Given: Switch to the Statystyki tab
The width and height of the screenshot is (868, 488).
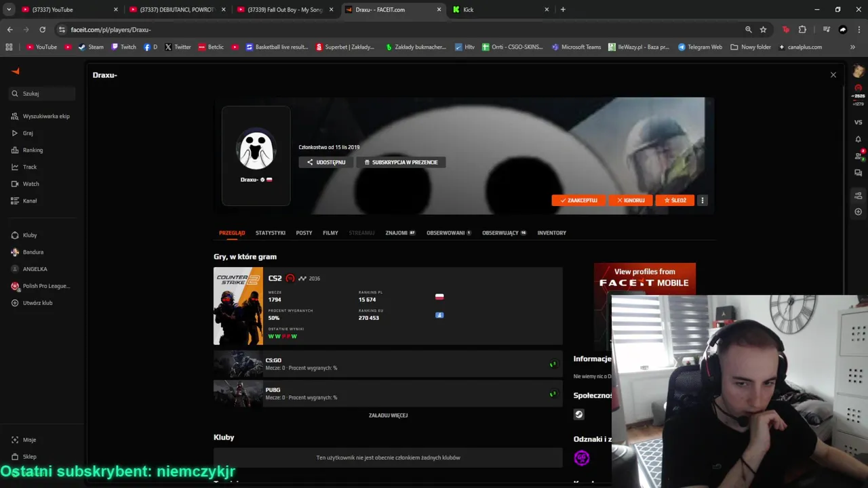Looking at the screenshot, I should coord(271,233).
